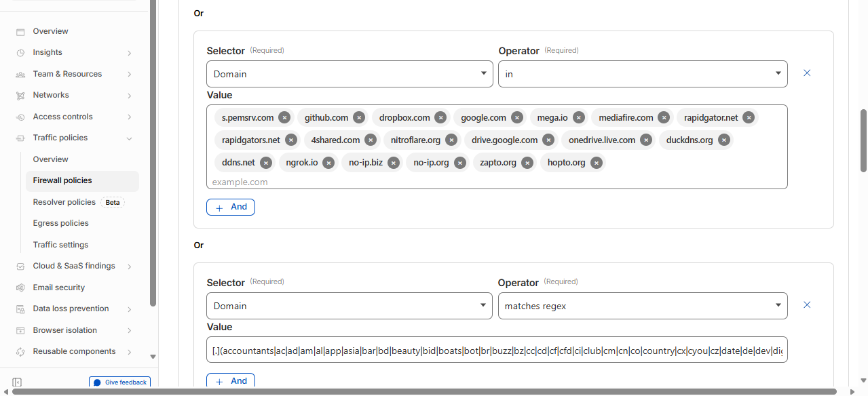Remove the github.com domain chip
Viewport: 868px width, 396px height.
[359, 117]
